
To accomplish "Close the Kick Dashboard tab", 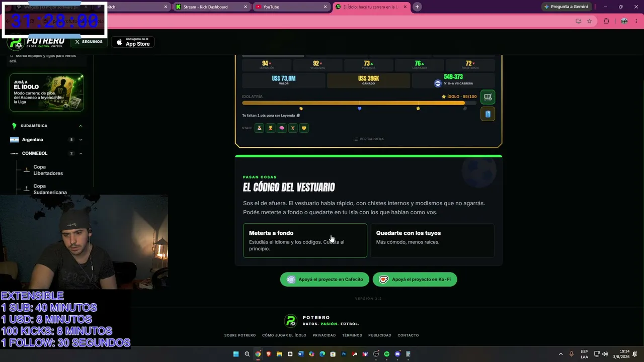I will click(x=246, y=7).
